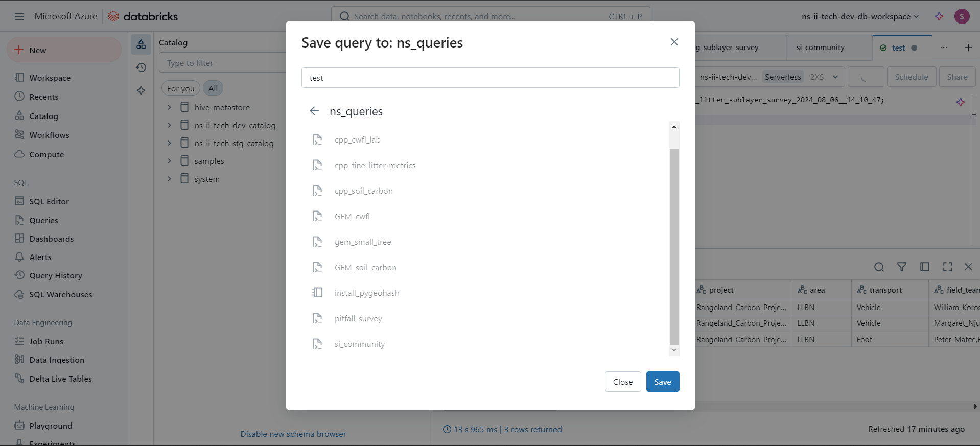Open the history icon in side rail
Viewport: 980px width, 446px height.
[141, 67]
